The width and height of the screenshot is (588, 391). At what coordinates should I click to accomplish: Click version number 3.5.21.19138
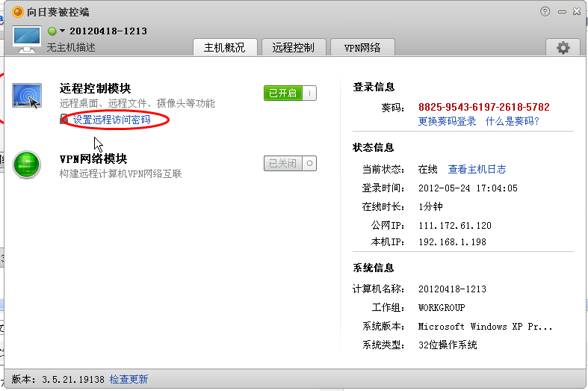click(x=73, y=380)
